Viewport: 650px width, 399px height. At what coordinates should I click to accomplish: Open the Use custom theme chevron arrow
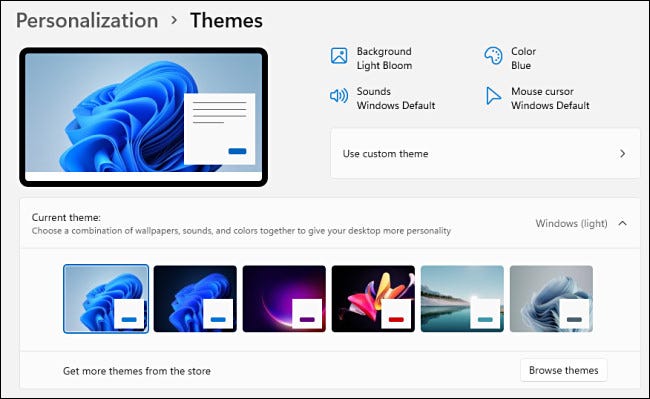pyautogui.click(x=622, y=154)
